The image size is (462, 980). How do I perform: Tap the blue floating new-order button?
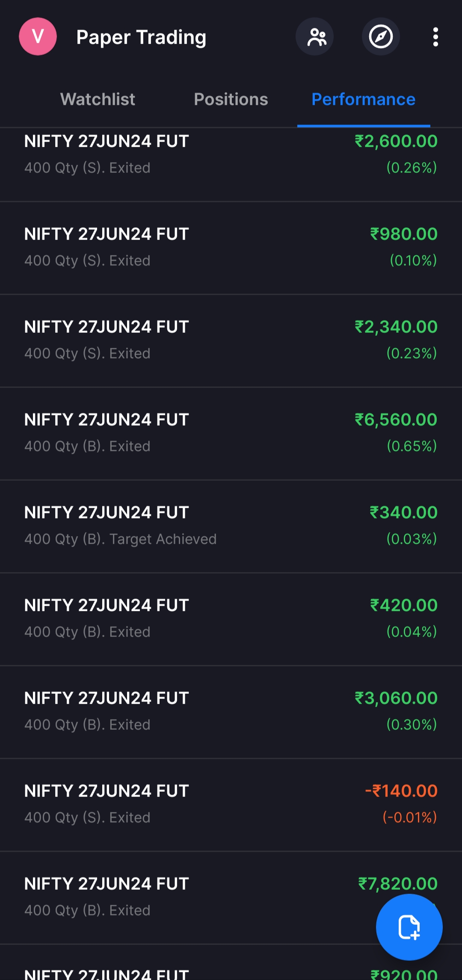(x=409, y=927)
